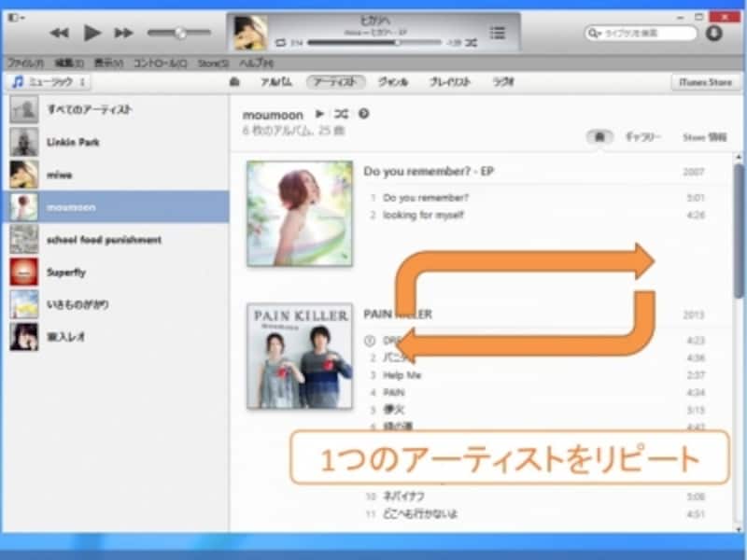This screenshot has height=560, width=747.
Task: Open the Store menu
Action: click(x=213, y=63)
